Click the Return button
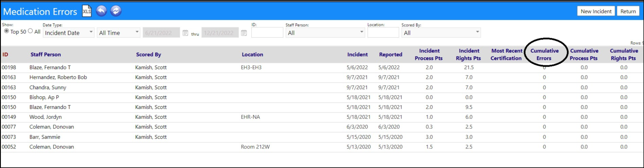Viewport: 644px width, 168px height. pyautogui.click(x=628, y=11)
